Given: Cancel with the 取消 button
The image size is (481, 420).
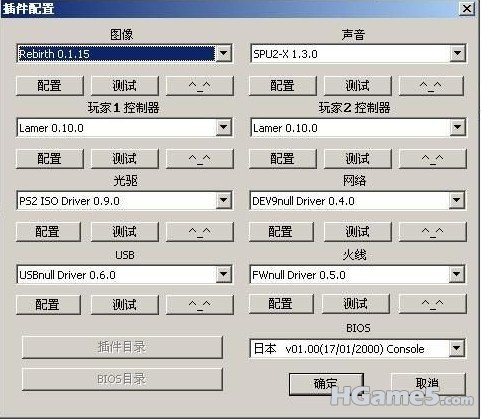Looking at the screenshot, I should click(x=428, y=384).
